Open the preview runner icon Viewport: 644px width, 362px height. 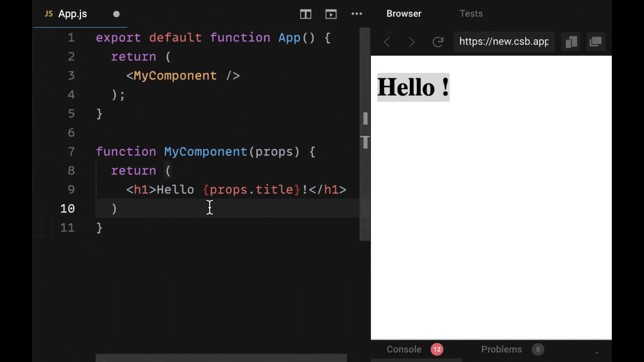point(331,14)
